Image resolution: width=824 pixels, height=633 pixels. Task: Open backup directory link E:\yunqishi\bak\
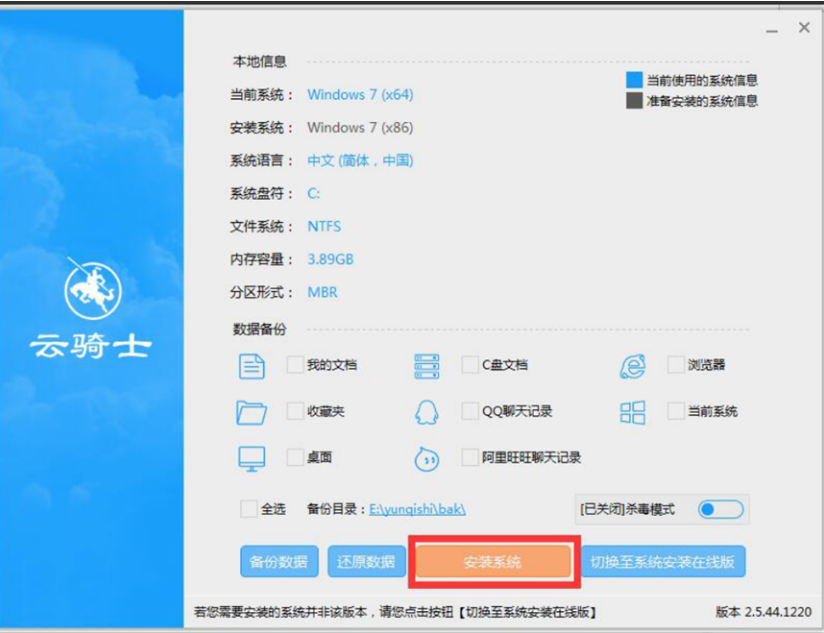click(x=417, y=509)
